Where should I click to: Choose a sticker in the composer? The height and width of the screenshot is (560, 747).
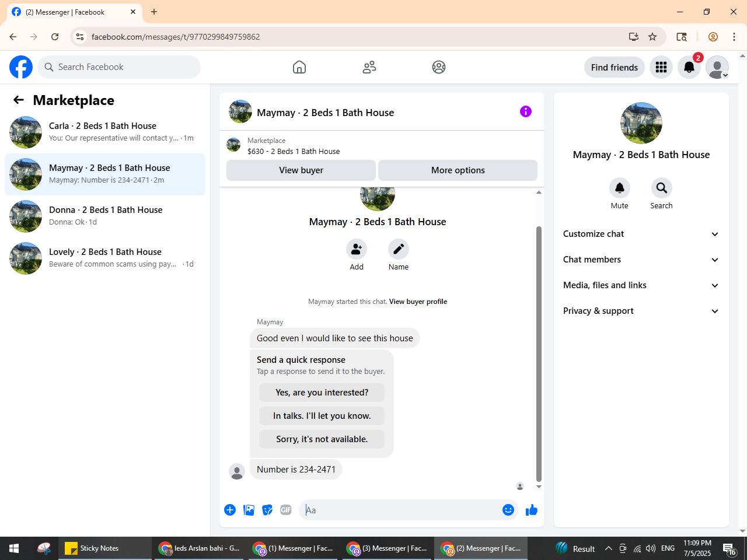[268, 510]
